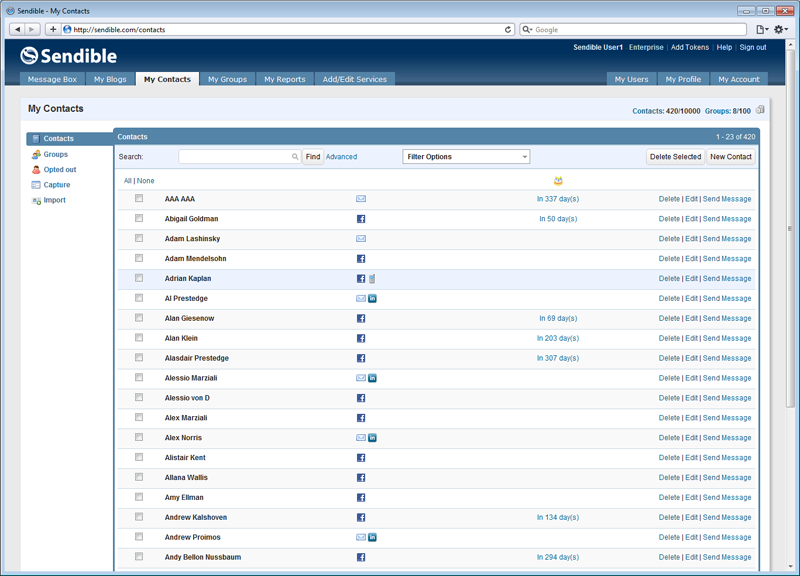Click mobile phone icon for Adrian Kaplan
Screen dimensions: 800x576
[x=372, y=279]
